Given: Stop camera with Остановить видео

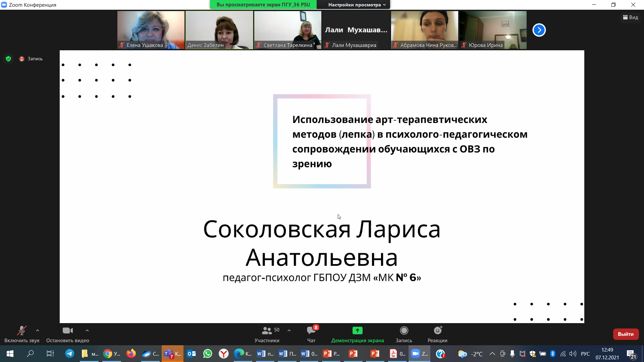Looking at the screenshot, I should [x=67, y=331].
